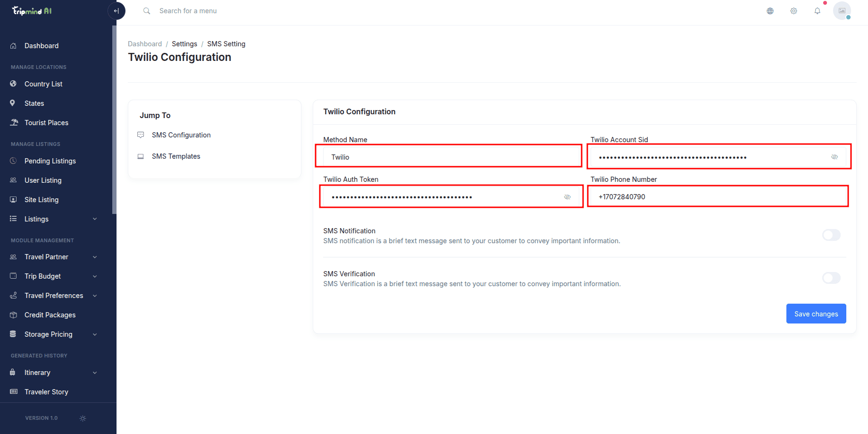Expand the Travel Partner submenu
The image size is (868, 434).
coord(95,257)
